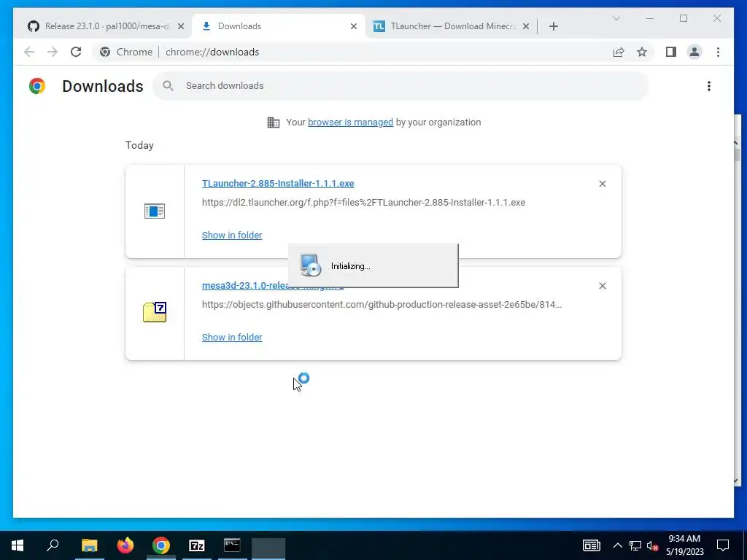The height and width of the screenshot is (560, 747).
Task: Open the Windows Start menu
Action: (18, 545)
